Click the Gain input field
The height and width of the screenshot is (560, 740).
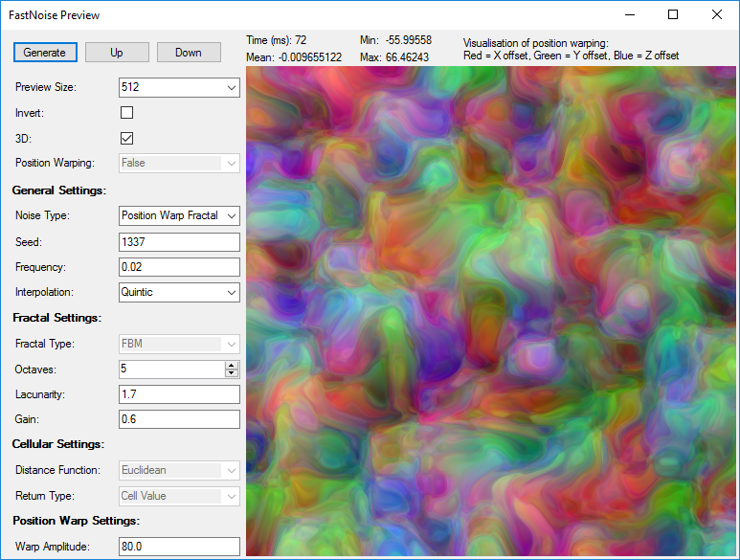click(x=179, y=419)
